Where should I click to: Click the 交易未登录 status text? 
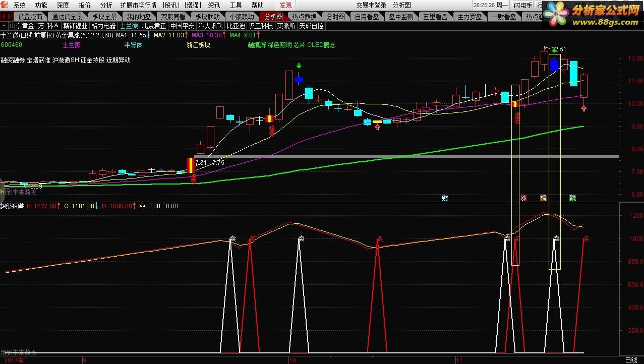pos(371,5)
